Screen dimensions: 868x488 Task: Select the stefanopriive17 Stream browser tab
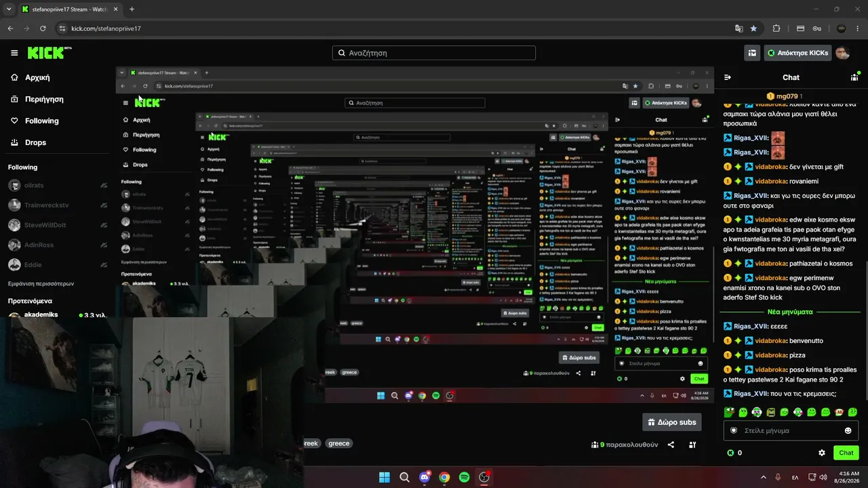[69, 9]
